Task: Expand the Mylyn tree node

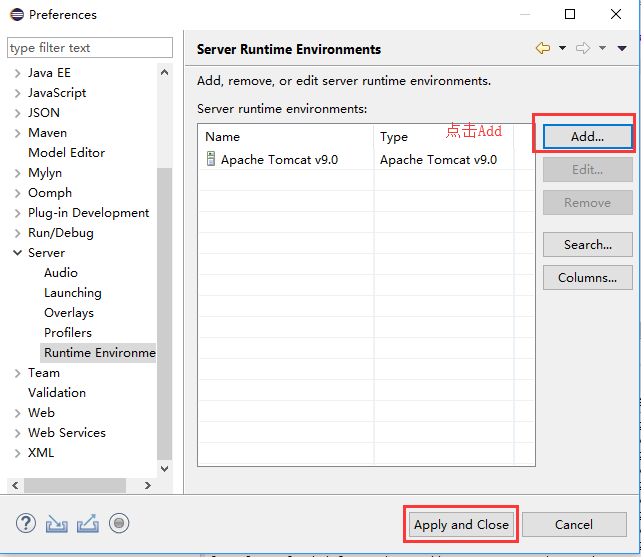Action: [17, 173]
